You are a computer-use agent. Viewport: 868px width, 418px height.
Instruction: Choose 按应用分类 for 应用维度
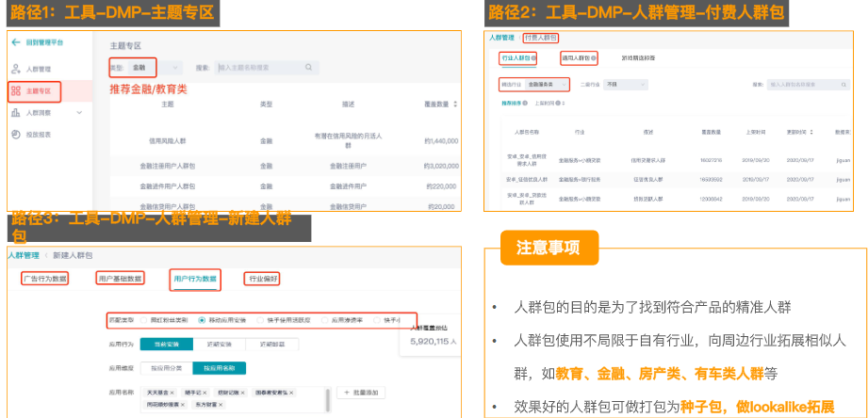[167, 368]
